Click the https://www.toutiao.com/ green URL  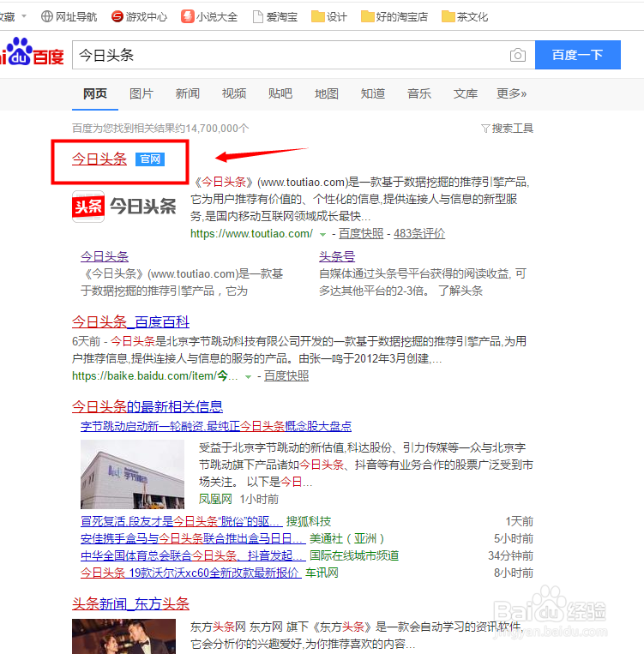[251, 233]
